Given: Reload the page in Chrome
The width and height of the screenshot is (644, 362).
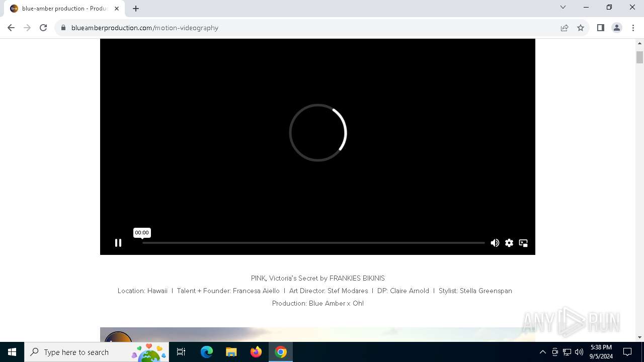Looking at the screenshot, I should [x=43, y=28].
